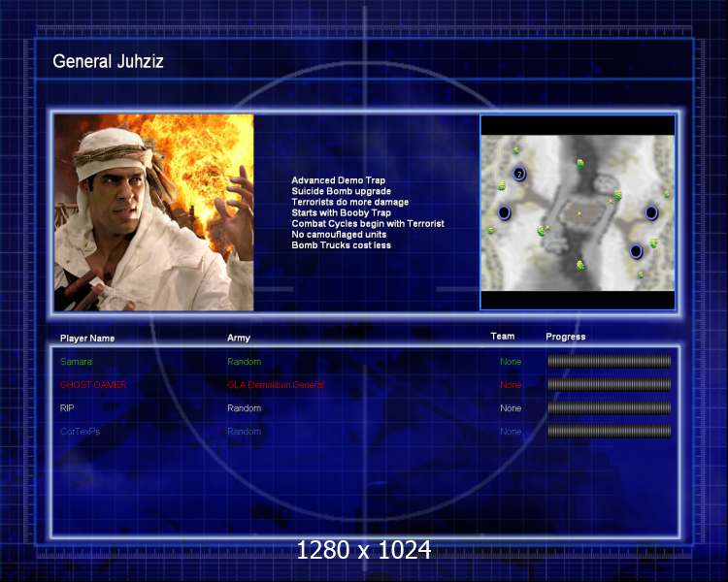The width and height of the screenshot is (728, 582).
Task: Click the green supply icon at map top center
Action: (580, 163)
